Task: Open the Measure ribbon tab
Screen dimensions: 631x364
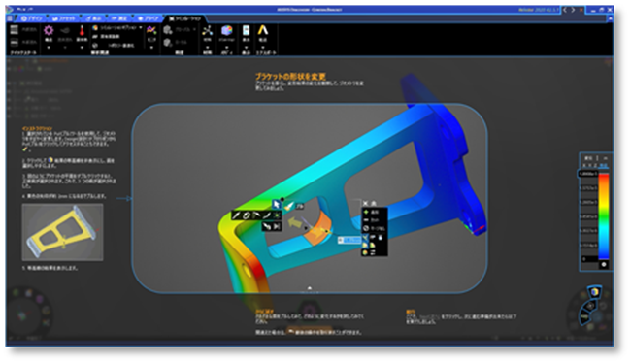Action: [120, 18]
